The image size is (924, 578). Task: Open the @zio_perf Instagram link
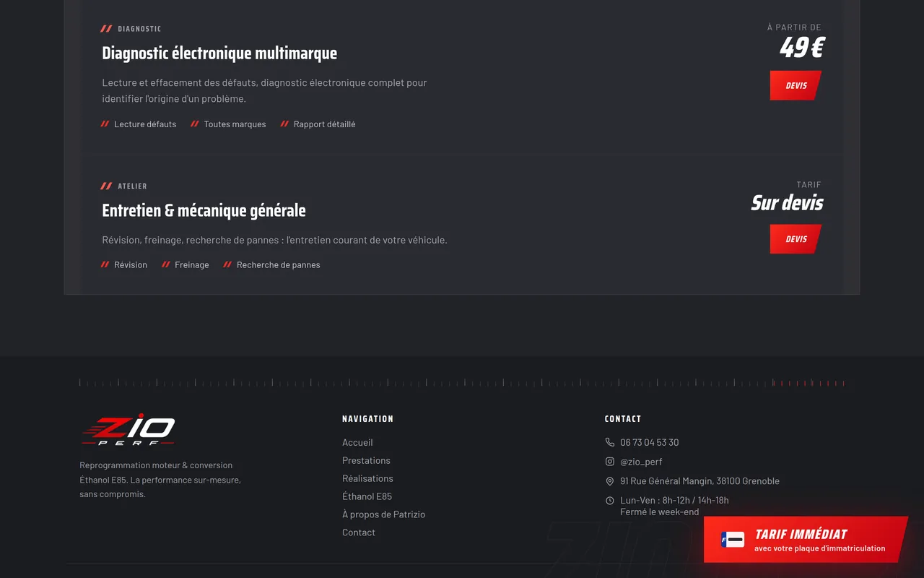641,462
